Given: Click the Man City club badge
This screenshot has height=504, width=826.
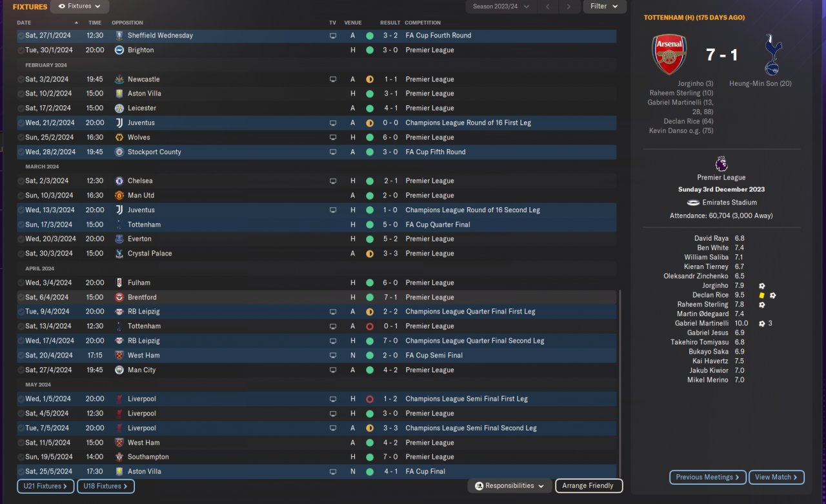Looking at the screenshot, I should [119, 370].
